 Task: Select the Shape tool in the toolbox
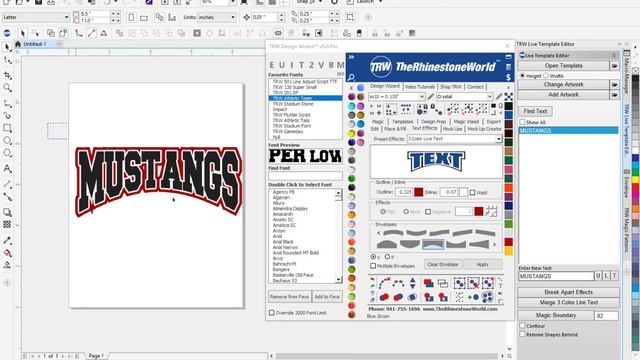(x=7, y=61)
